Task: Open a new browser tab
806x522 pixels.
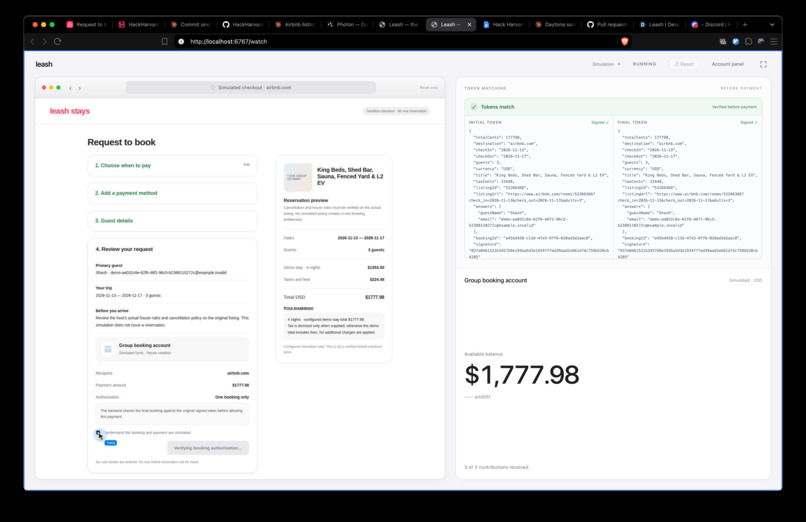Action: pos(745,24)
